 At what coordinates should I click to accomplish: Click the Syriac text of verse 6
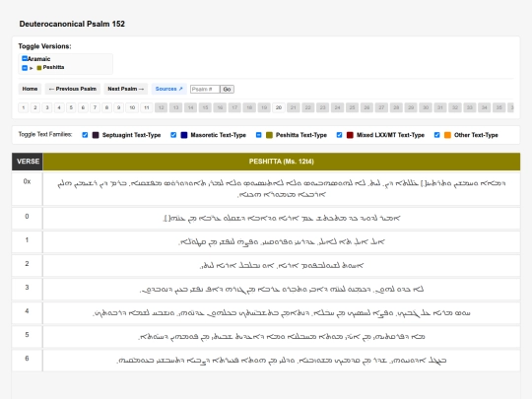(281, 361)
